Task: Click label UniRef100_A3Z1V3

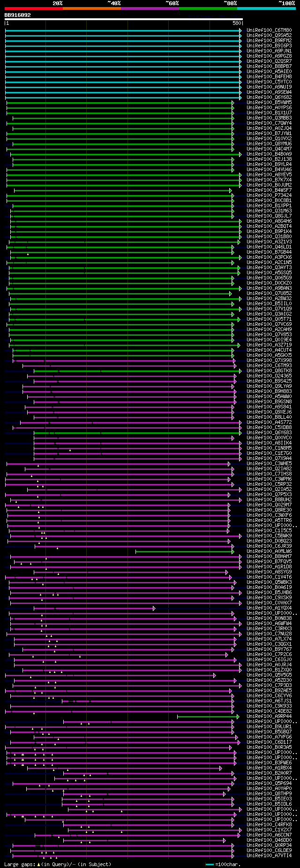Action: [269, 242]
